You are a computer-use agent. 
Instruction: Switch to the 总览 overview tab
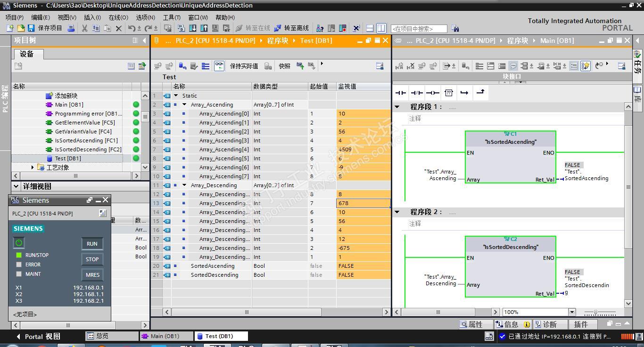click(x=111, y=336)
